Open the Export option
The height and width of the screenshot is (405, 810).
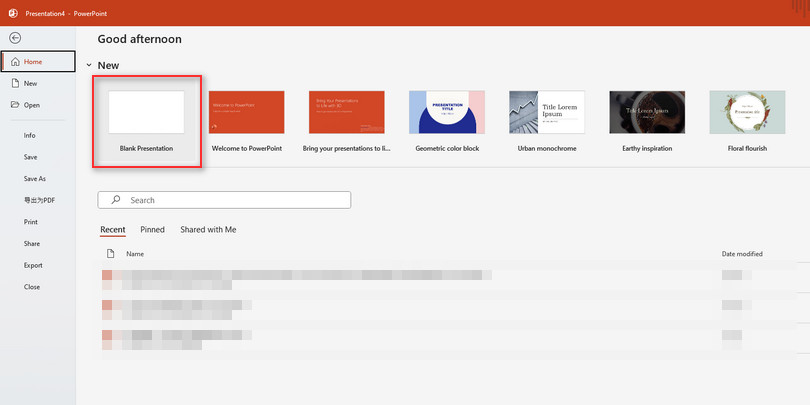(x=34, y=265)
